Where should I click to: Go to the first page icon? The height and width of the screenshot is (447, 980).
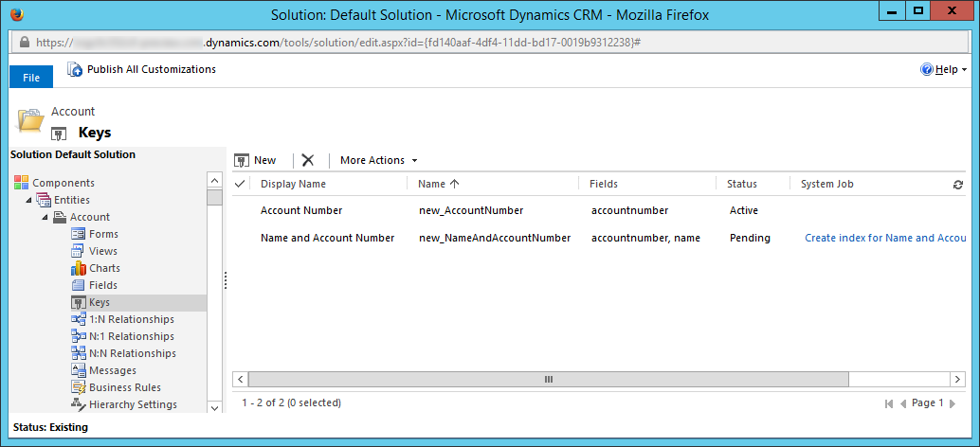point(889,404)
